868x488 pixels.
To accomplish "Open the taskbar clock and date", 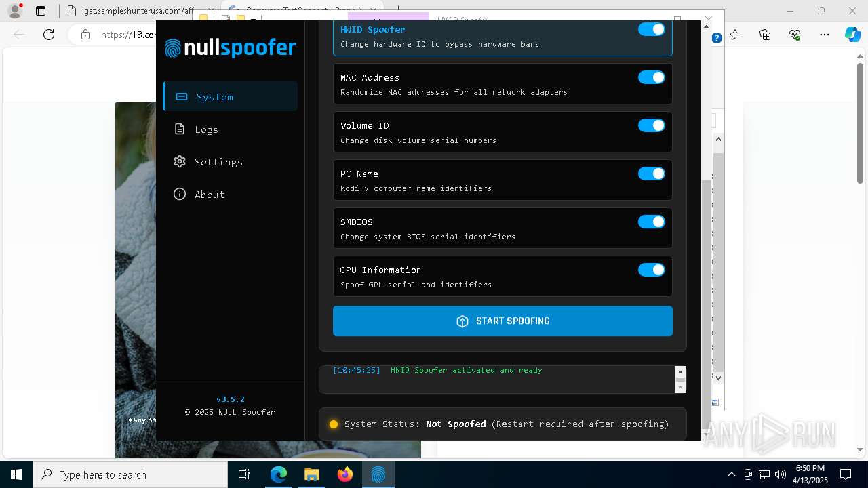I will (810, 474).
